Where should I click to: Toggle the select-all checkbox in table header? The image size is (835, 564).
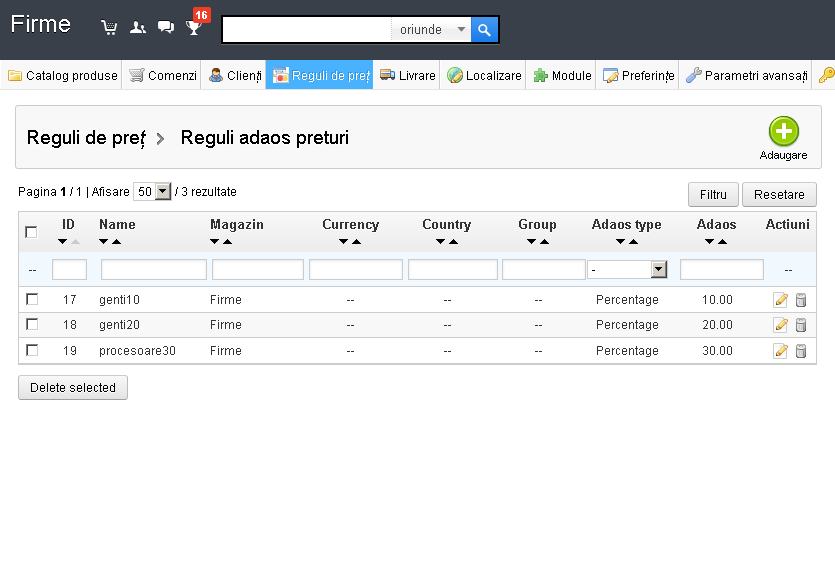32,232
